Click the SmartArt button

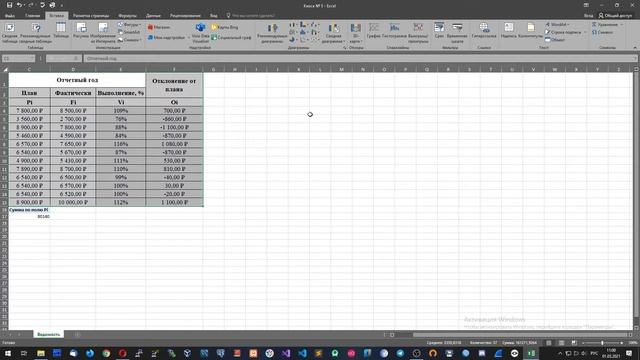tap(129, 32)
